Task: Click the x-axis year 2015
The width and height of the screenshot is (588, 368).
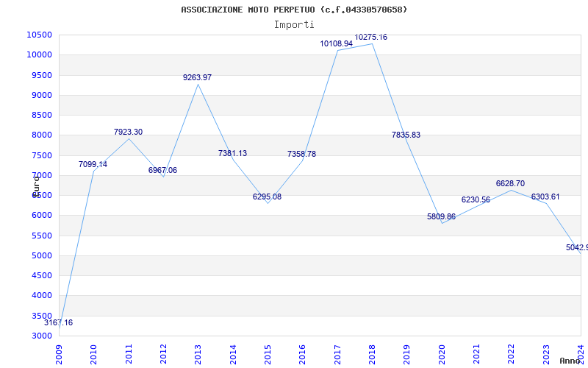Action: pos(268,354)
